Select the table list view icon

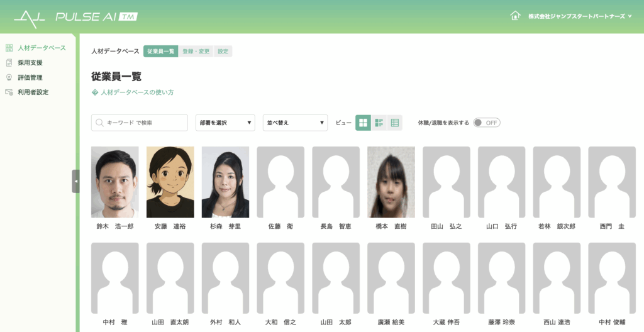point(395,123)
